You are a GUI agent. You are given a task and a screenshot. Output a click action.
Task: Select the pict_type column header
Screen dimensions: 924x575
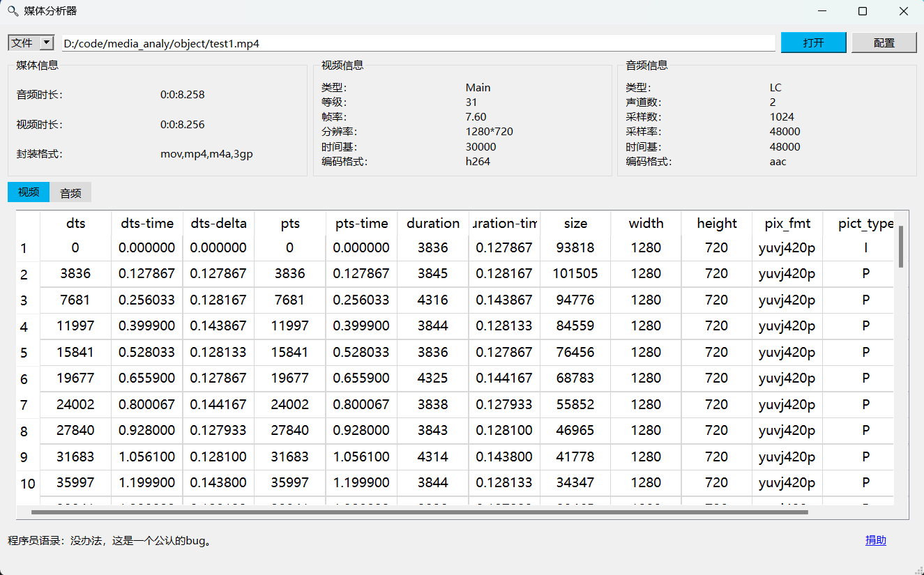(x=858, y=223)
